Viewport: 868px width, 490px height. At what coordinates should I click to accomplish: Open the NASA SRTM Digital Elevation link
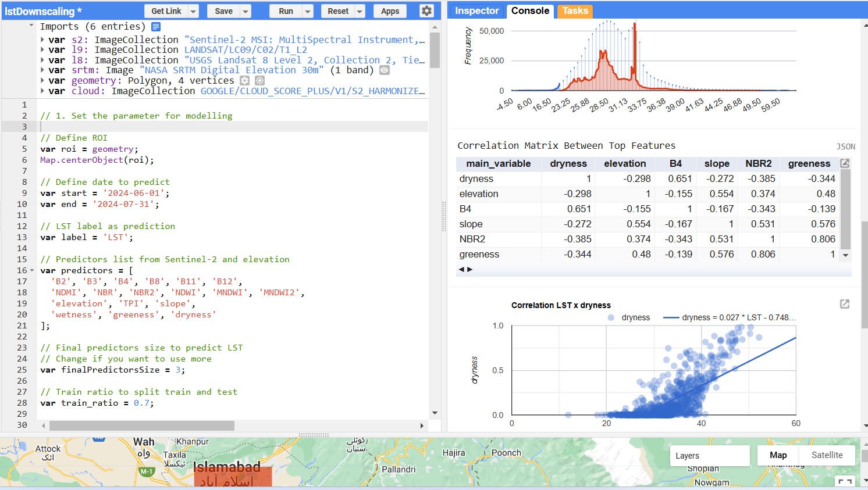click(232, 70)
